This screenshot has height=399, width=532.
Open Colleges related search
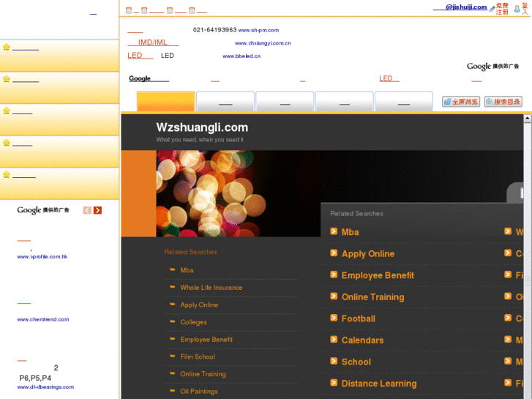193,322
